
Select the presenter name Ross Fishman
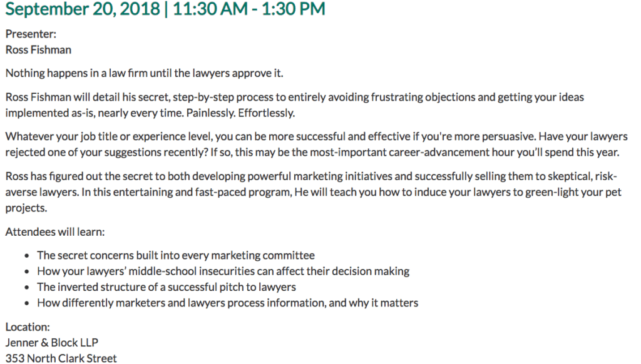pyautogui.click(x=38, y=50)
